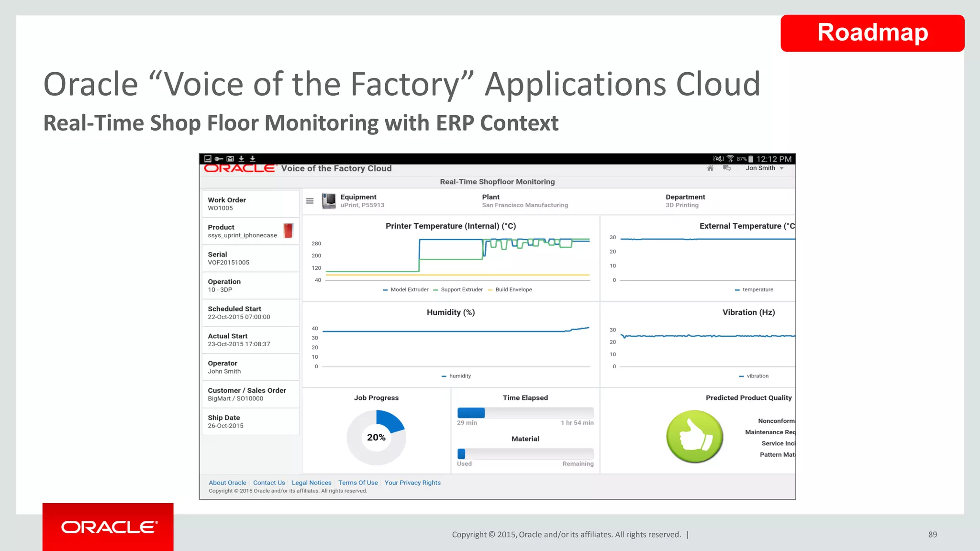Open Your Privacy Rights link
Viewport: 980px width, 551px height.
412,483
